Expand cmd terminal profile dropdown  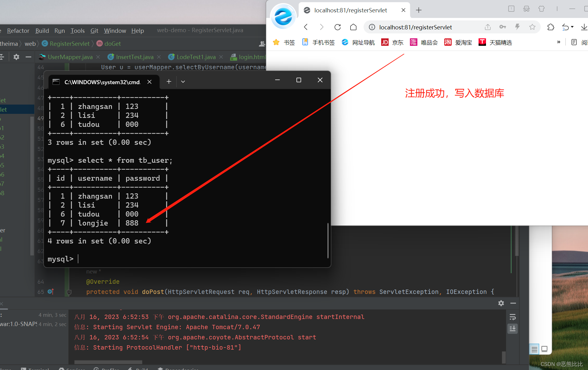[x=183, y=82]
